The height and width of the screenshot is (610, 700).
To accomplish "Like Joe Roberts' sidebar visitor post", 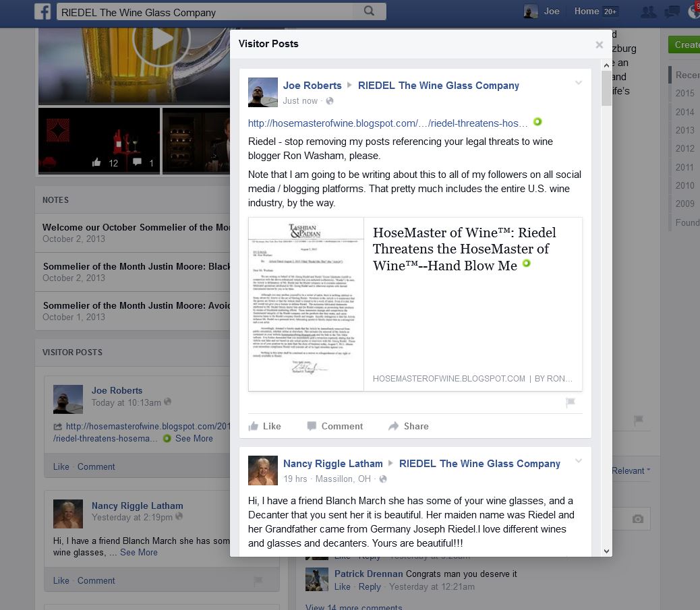I will point(61,466).
